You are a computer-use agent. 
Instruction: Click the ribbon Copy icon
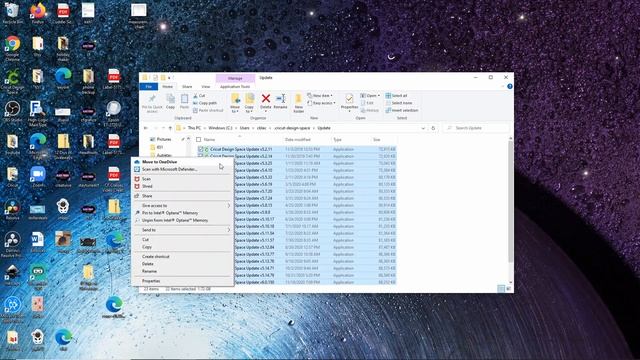pyautogui.click(x=170, y=98)
